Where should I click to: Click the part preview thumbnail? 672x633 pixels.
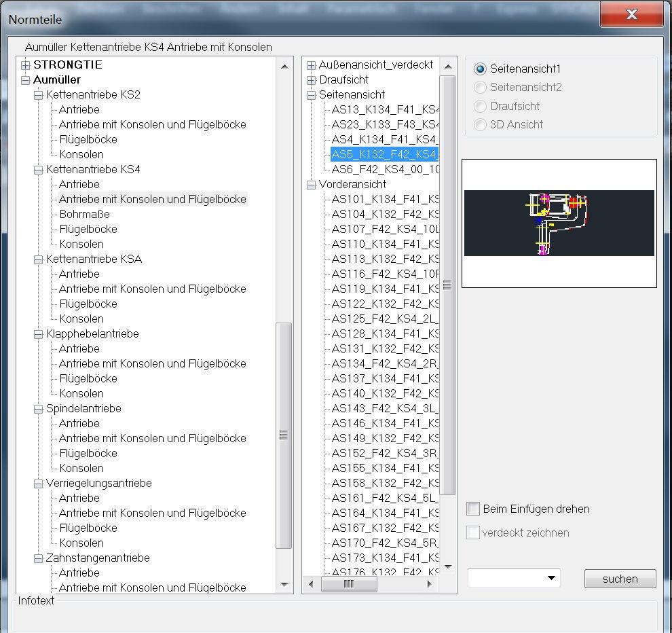click(559, 223)
